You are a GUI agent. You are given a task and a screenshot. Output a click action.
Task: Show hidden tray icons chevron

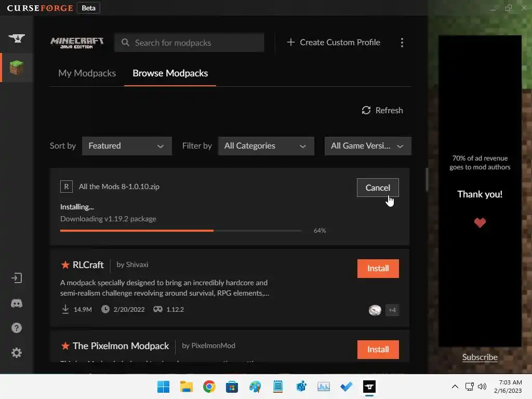455,387
